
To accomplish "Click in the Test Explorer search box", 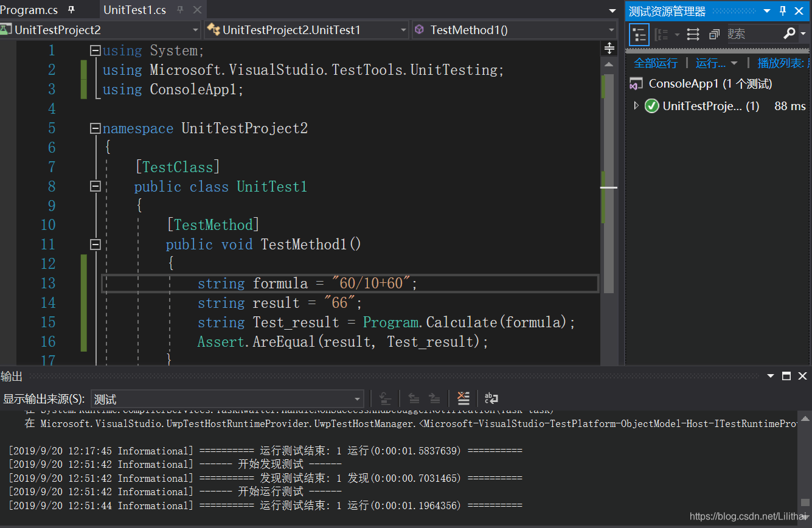I will tap(754, 34).
